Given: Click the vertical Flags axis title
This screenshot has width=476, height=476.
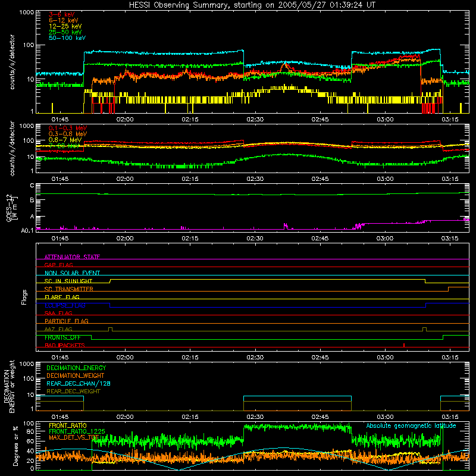Looking at the screenshot, I should (x=24, y=297).
